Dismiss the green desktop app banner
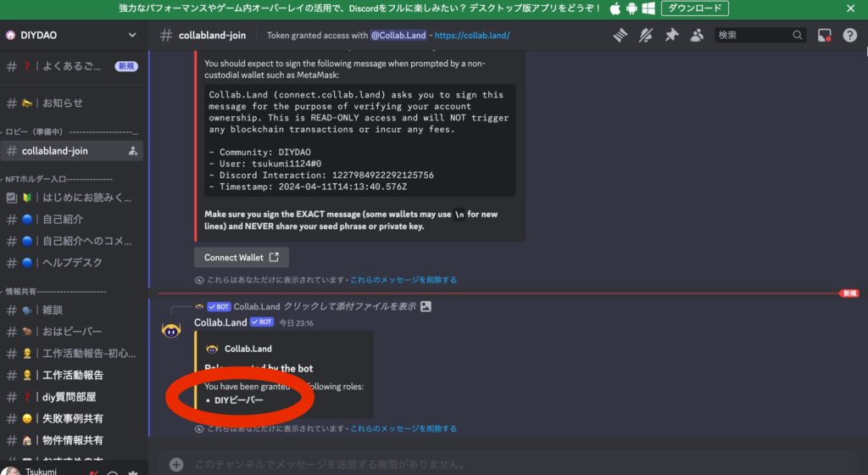 tap(851, 8)
